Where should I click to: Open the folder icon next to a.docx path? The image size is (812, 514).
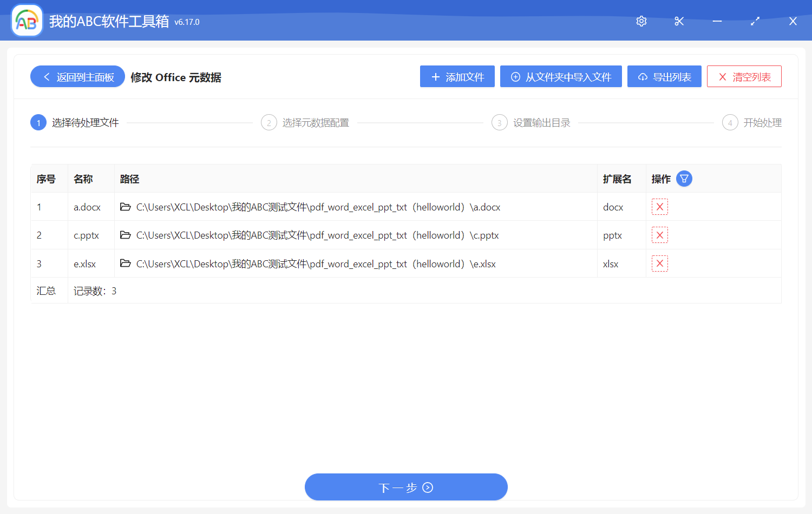[125, 206]
